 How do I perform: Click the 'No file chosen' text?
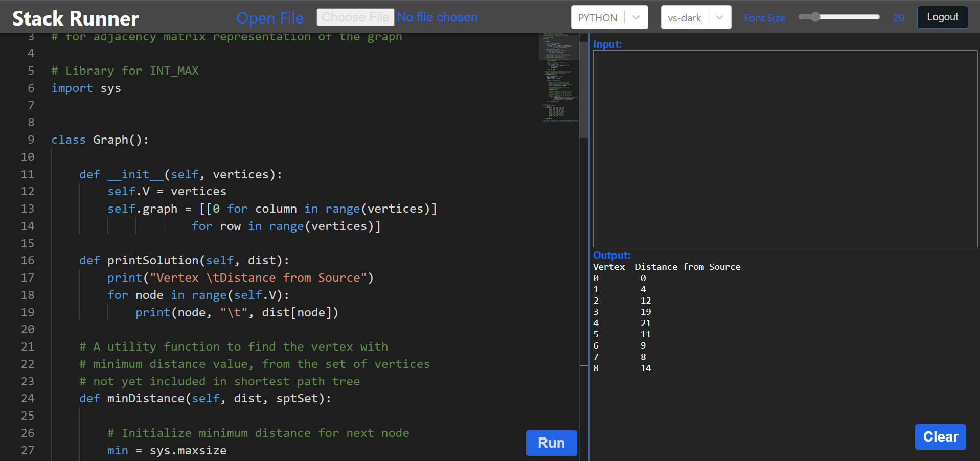coord(438,17)
